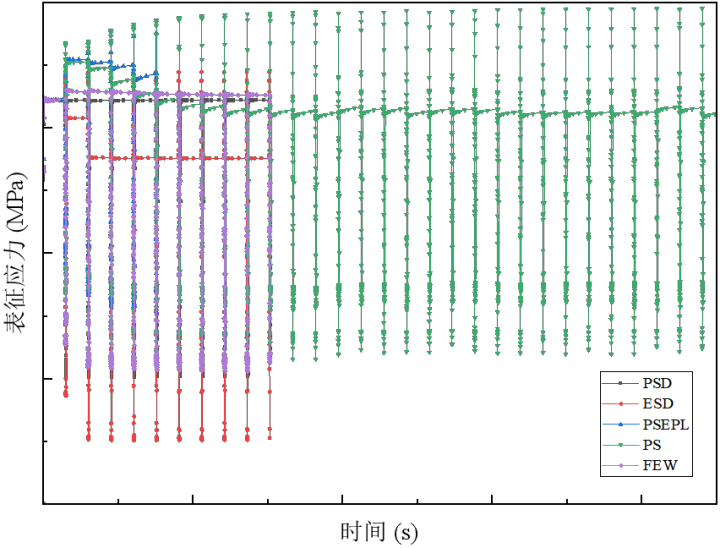
Task: Click the last vertical red ESD spike
Action: point(270,300)
